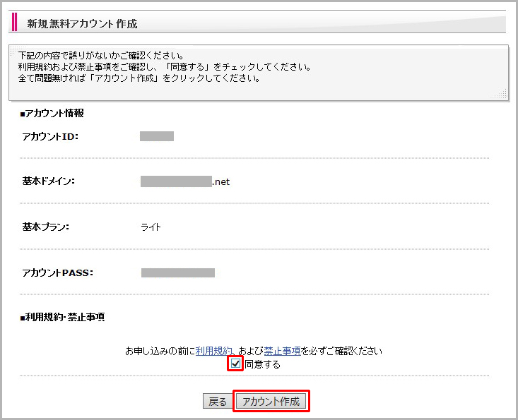
Task: Click the アカウントID field label
Action: [50, 137]
